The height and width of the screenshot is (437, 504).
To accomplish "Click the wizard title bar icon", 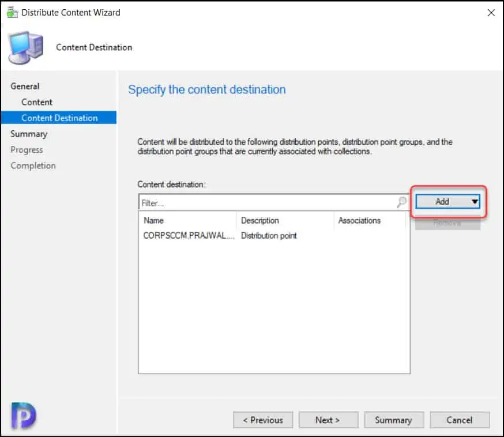I will point(12,13).
